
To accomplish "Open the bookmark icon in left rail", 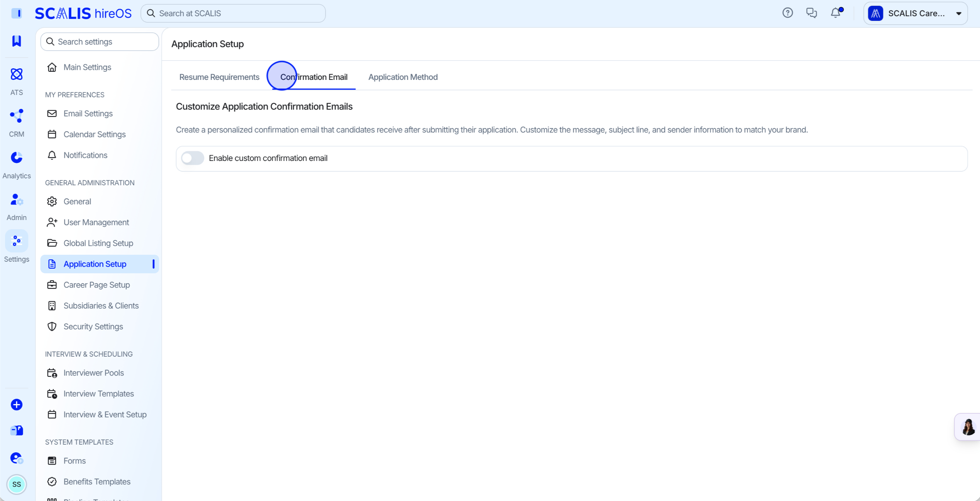I will coord(17,41).
